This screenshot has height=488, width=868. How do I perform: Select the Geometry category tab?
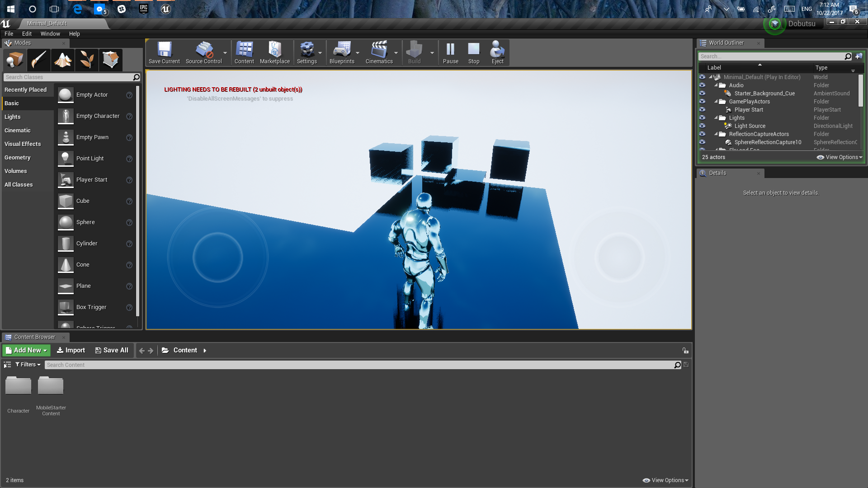click(x=18, y=158)
